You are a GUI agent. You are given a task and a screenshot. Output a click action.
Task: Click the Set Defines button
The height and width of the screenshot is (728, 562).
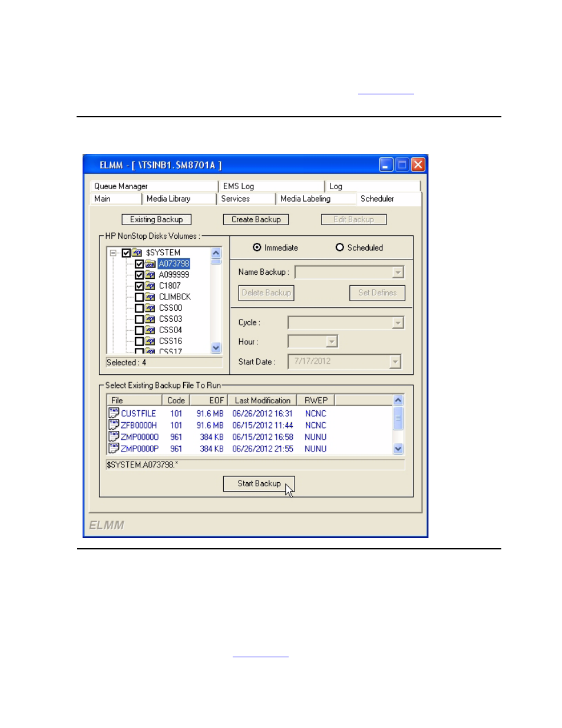pos(378,293)
